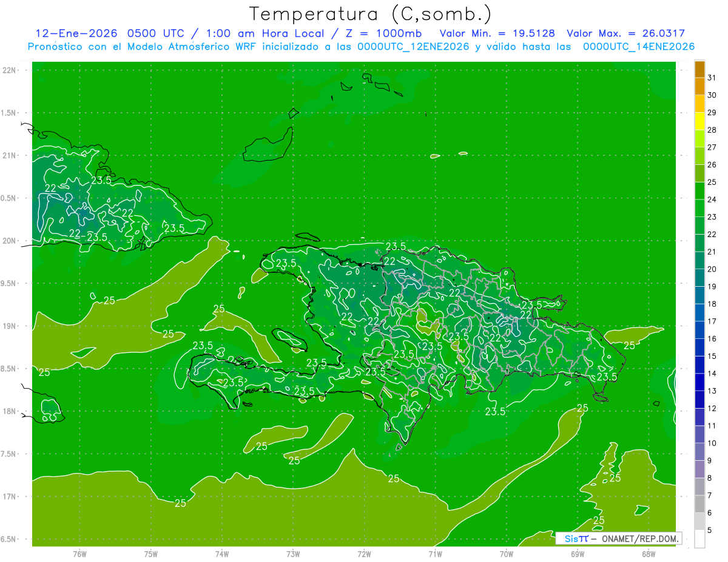
Task: Click the 'Valor Min. = 19.5128' text
Action: [497, 33]
